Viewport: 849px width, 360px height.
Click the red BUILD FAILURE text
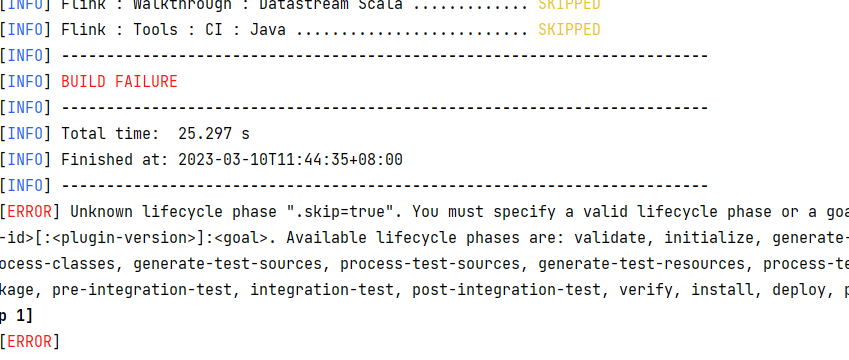coord(119,82)
